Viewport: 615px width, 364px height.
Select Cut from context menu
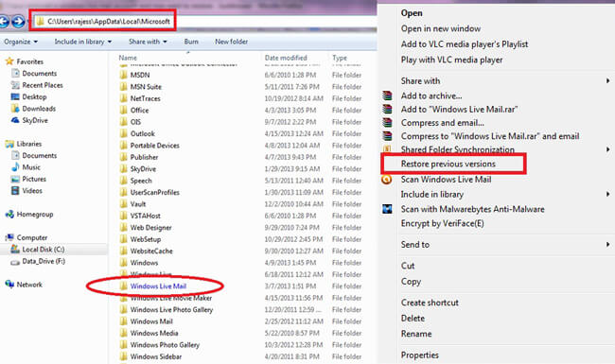(408, 266)
